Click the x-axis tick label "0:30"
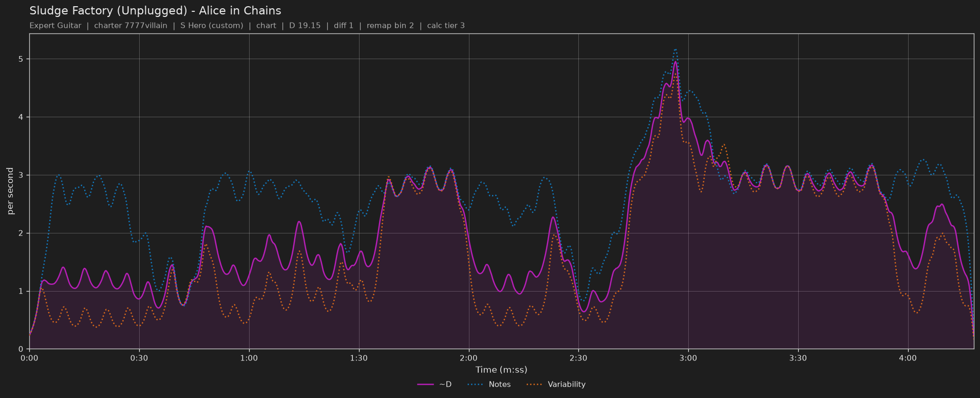The width and height of the screenshot is (980, 398). pos(139,358)
